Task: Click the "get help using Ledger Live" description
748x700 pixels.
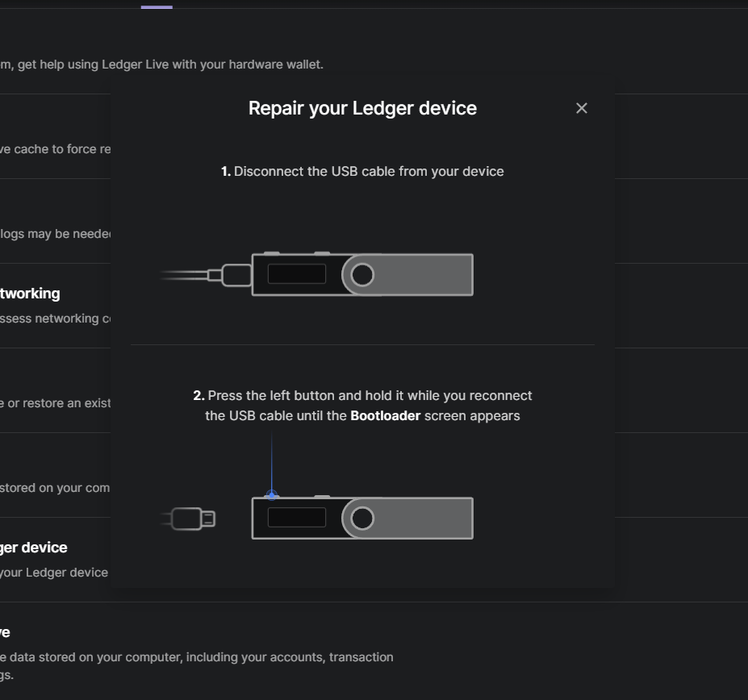Action: (169, 64)
